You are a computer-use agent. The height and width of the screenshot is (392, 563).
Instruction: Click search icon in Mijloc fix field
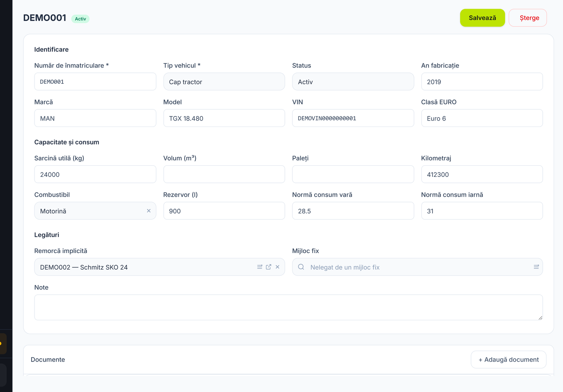click(301, 267)
